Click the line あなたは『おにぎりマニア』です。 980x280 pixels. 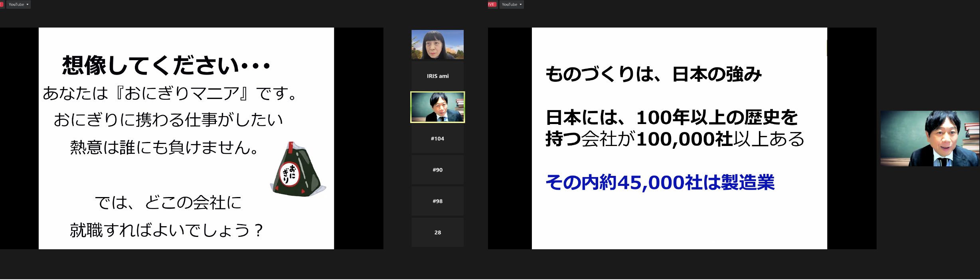click(x=170, y=93)
